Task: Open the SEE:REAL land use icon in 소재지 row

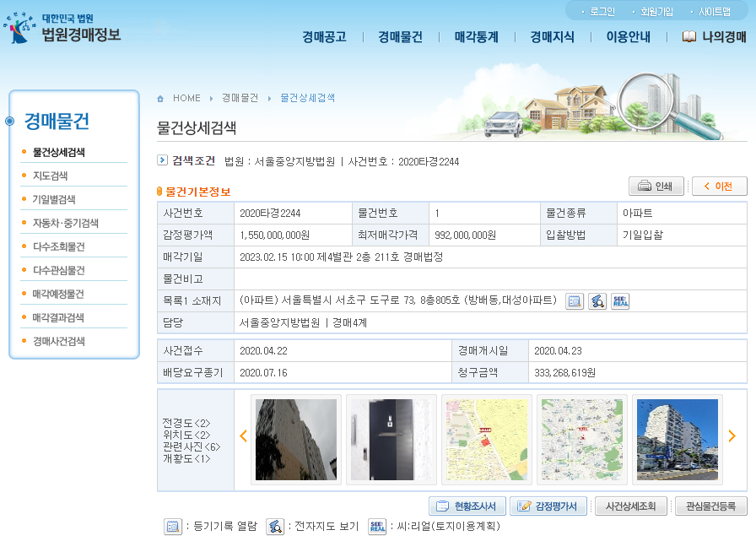Action: click(x=620, y=301)
